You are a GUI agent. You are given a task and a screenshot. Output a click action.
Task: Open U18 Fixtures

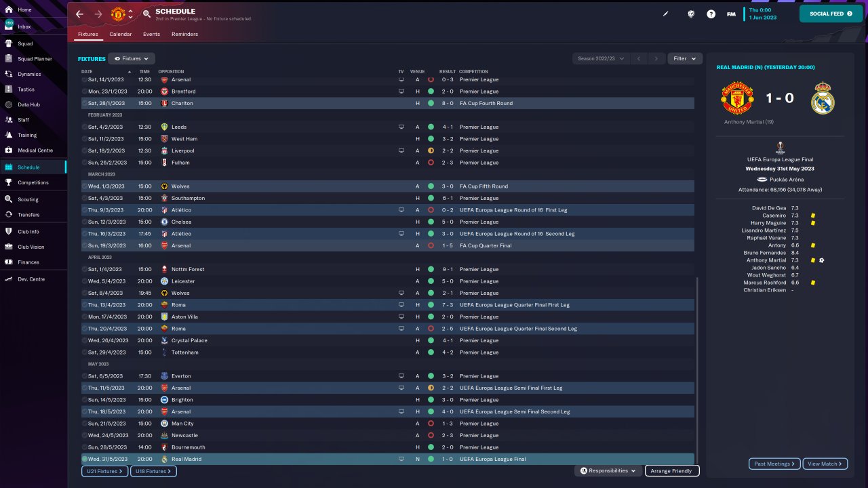coord(153,471)
